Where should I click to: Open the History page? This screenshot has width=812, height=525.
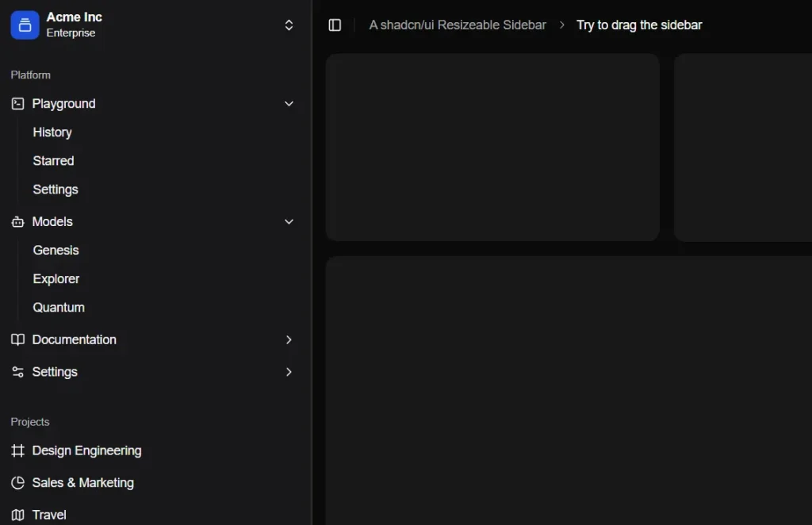click(52, 132)
